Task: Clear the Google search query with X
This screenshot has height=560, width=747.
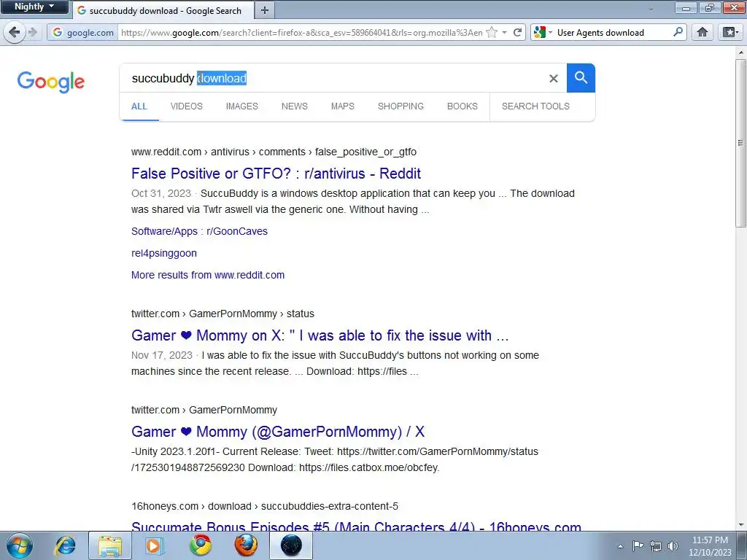Action: click(x=553, y=79)
